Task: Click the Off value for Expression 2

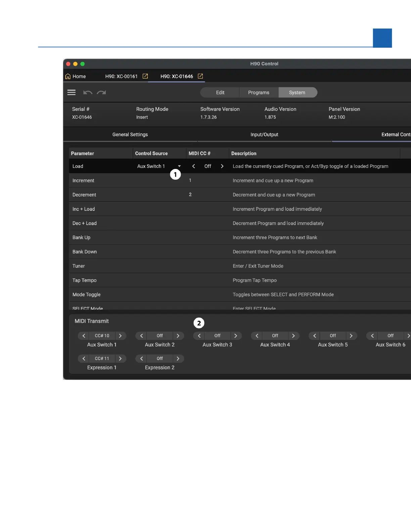Action: click(160, 359)
